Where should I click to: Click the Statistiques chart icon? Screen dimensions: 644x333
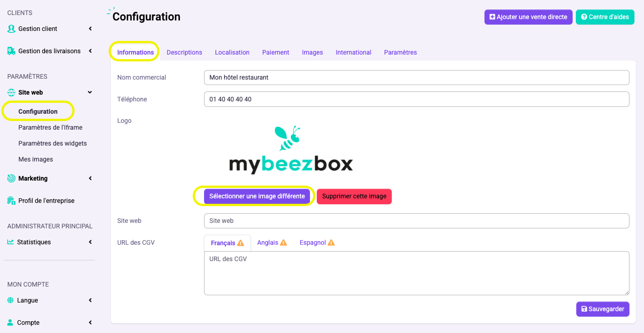pos(10,242)
